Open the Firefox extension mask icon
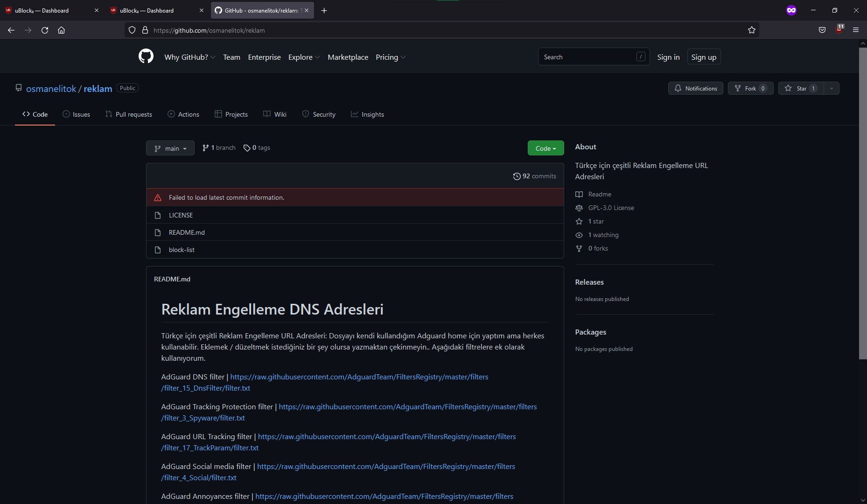This screenshot has width=867, height=504. tap(791, 10)
